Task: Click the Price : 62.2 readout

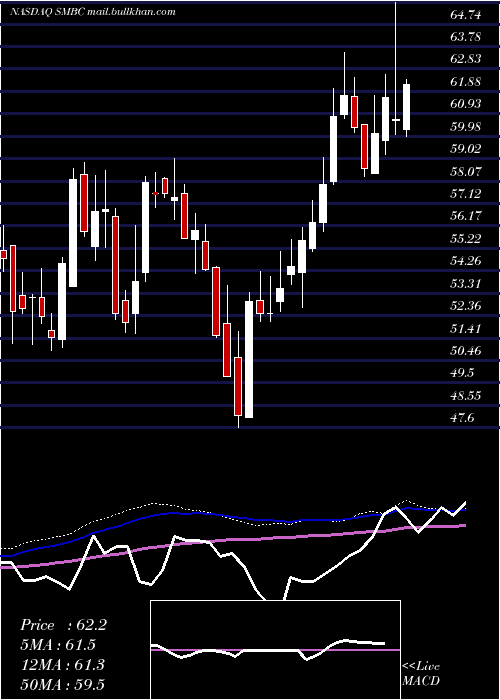Action: tap(63, 625)
